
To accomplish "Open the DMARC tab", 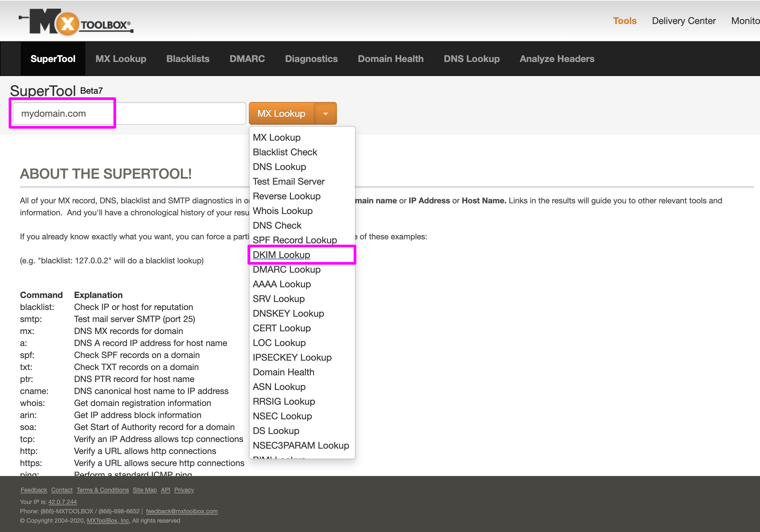I will [247, 59].
